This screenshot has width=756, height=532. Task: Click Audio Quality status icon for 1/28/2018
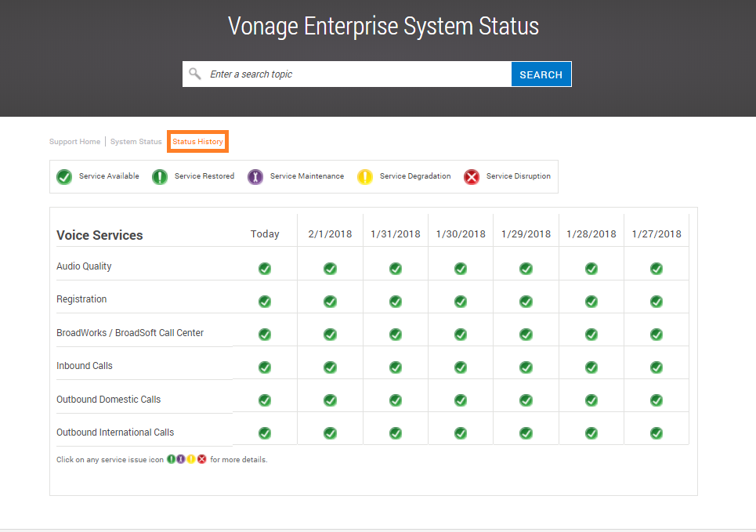tap(591, 269)
